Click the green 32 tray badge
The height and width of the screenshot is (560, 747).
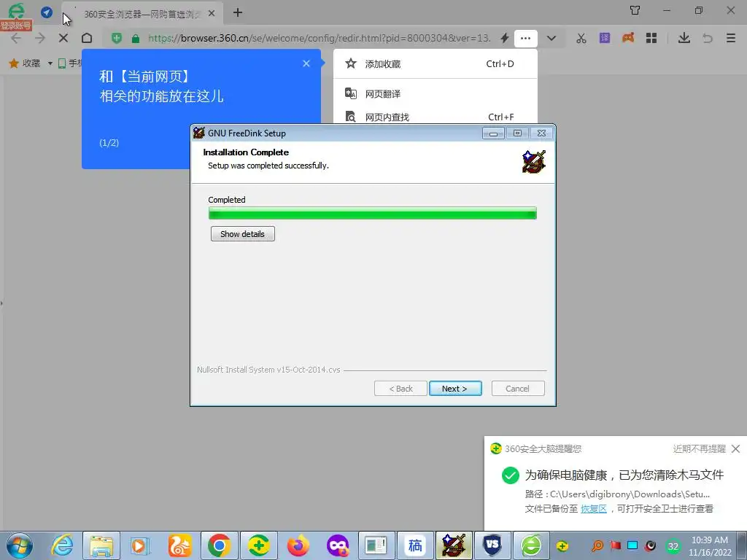point(673,546)
